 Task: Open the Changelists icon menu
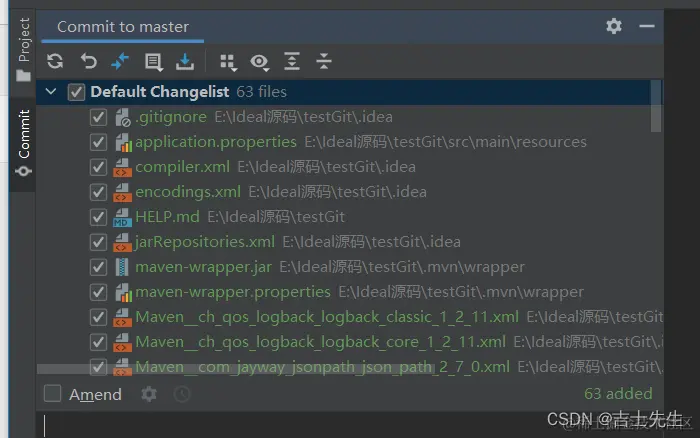[153, 62]
